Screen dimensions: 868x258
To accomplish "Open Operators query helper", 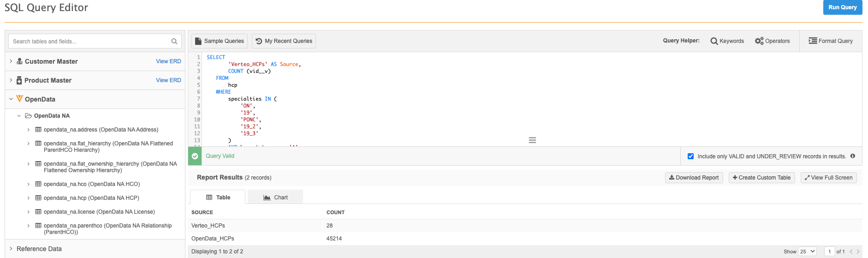I will tap(773, 41).
